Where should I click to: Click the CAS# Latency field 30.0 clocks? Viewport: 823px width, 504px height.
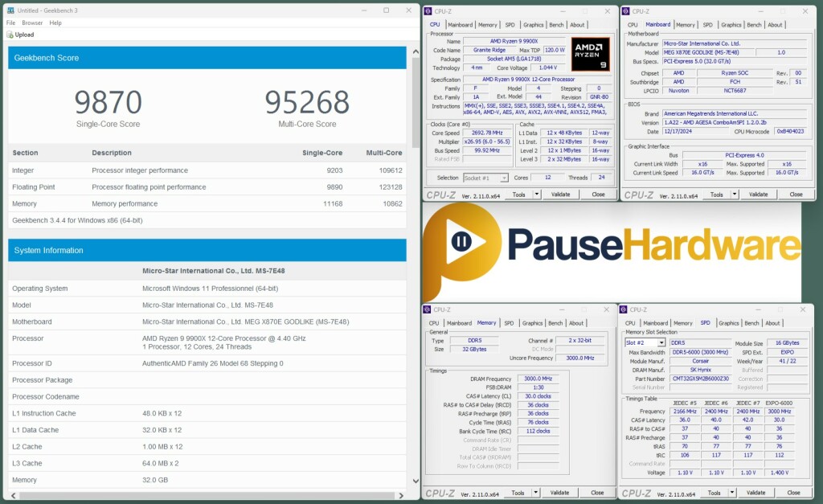538,396
